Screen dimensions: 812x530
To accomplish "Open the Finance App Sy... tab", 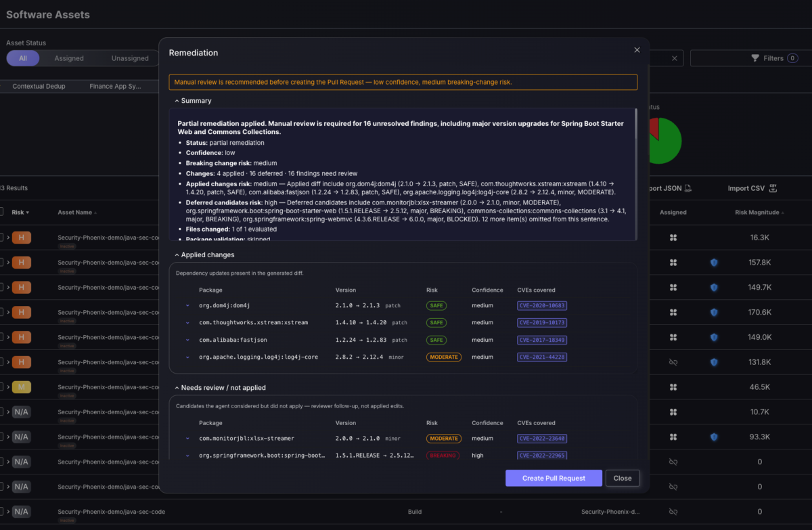I will 115,87.
